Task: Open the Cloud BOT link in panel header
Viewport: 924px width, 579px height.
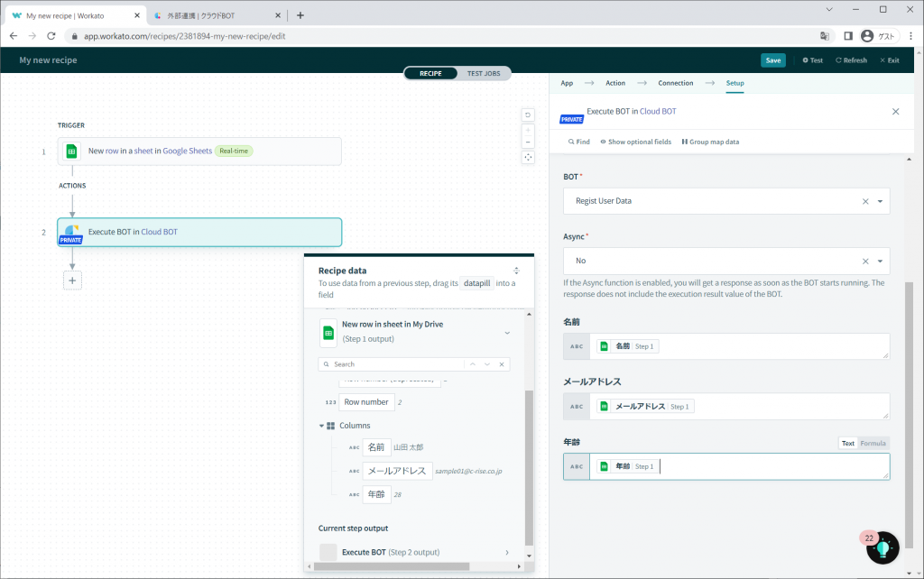Action: pos(658,111)
